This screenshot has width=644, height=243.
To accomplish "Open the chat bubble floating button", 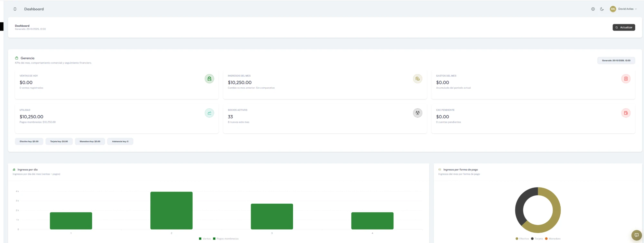I will 636,235.
